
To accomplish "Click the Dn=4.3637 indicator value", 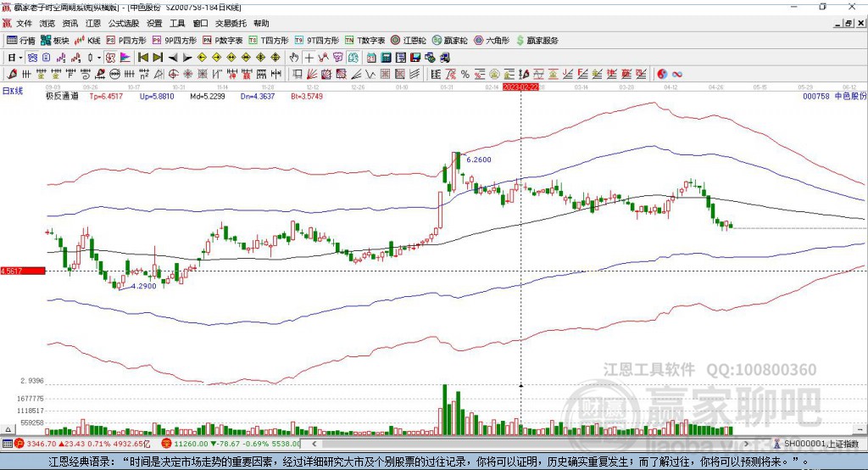I will [258, 97].
